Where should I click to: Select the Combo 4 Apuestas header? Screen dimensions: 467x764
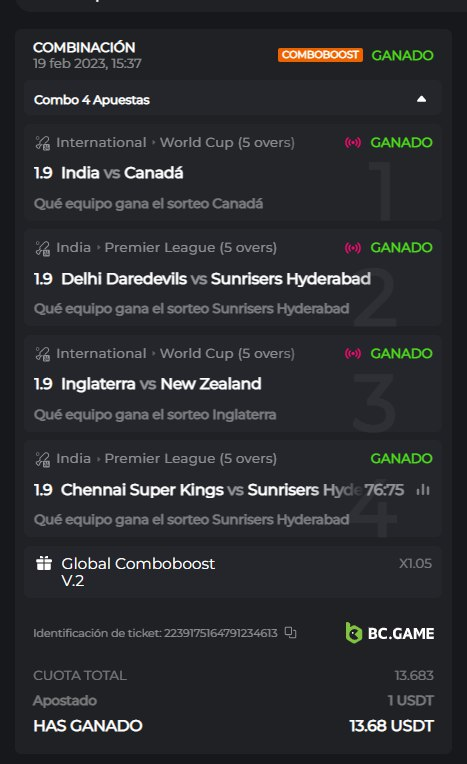pyautogui.click(x=233, y=99)
